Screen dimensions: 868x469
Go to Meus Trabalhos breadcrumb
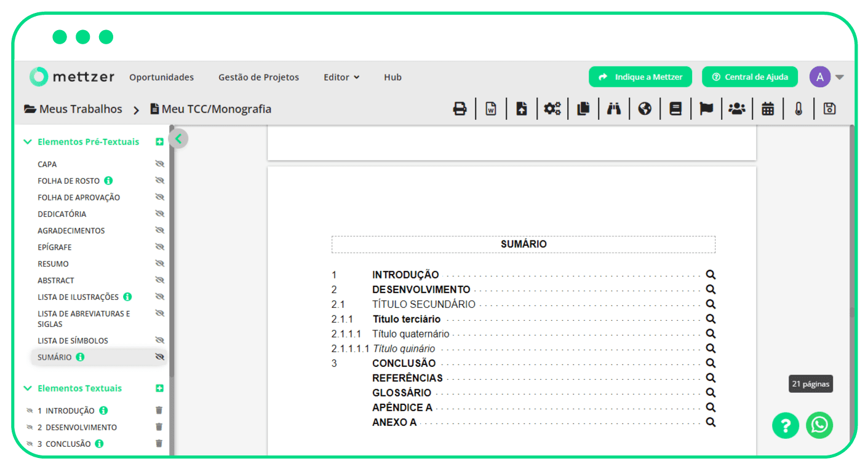point(73,109)
